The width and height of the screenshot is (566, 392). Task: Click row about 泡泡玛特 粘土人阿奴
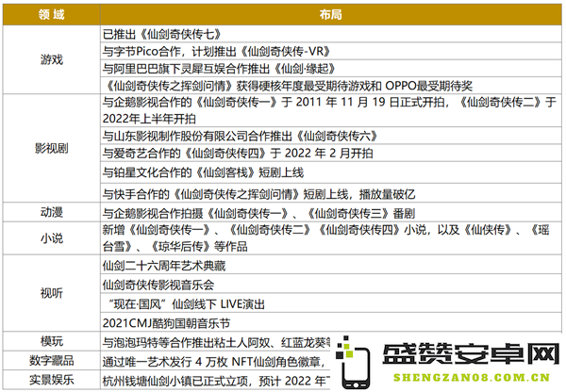(x=215, y=341)
